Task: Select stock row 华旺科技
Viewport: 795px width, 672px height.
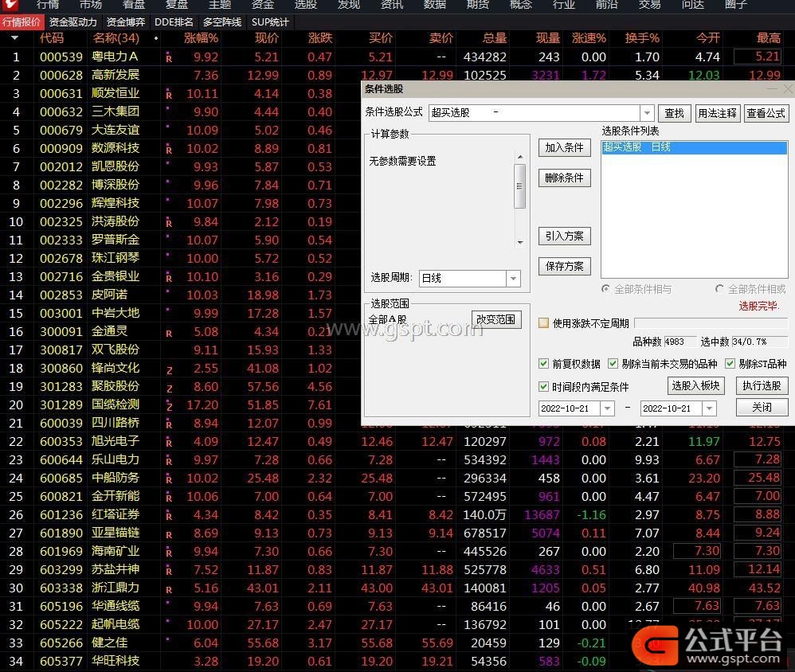Action: (397, 661)
